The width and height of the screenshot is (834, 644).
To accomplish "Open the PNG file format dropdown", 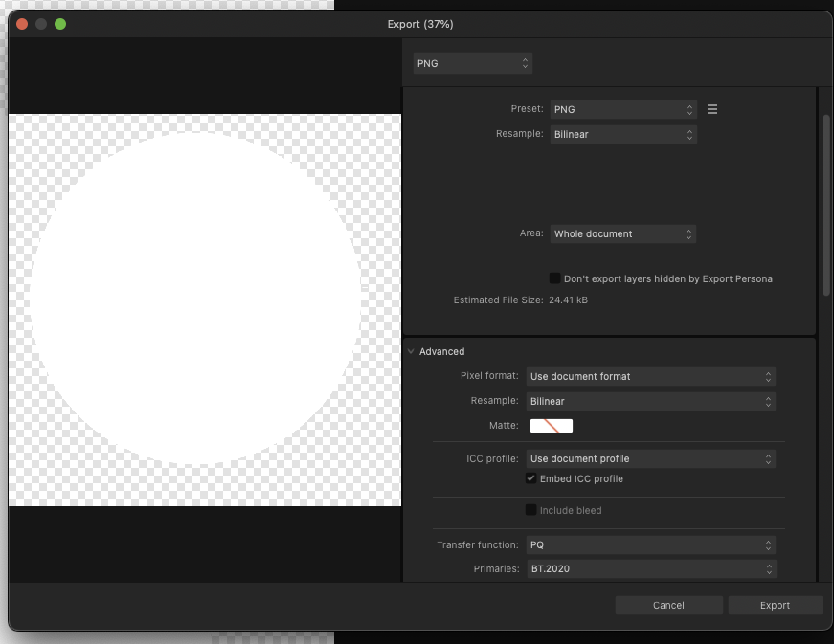I will tap(472, 63).
